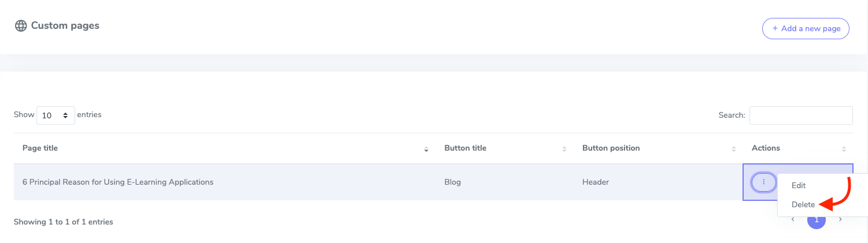The height and width of the screenshot is (243, 868).
Task: Go to previous page with left chevron
Action: pyautogui.click(x=793, y=219)
